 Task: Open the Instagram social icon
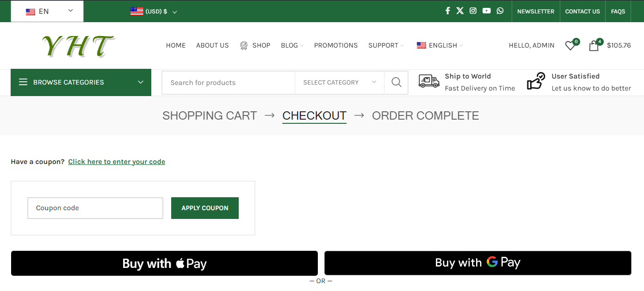coord(473,11)
